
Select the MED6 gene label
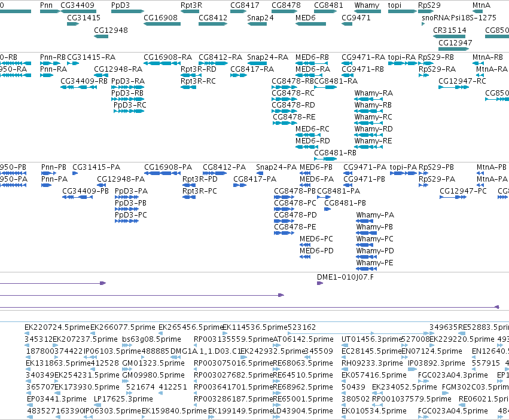[306, 17]
